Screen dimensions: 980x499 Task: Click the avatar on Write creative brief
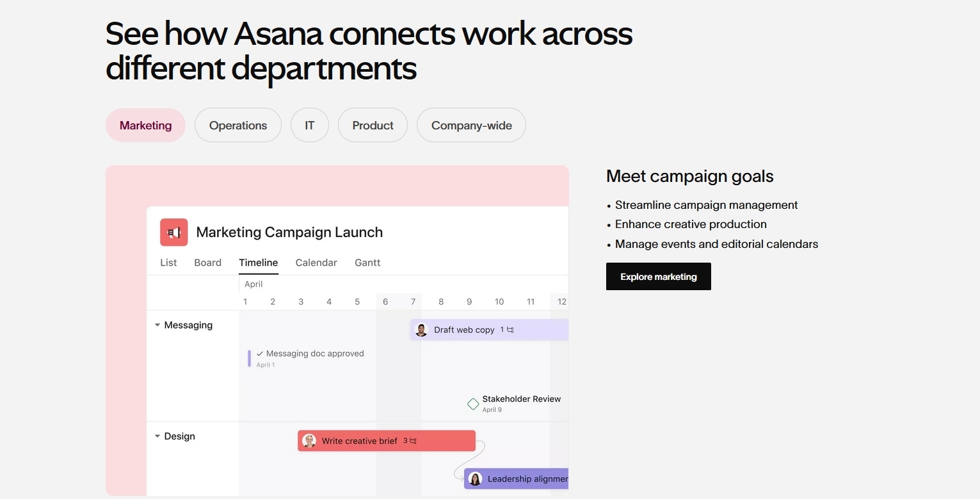(x=309, y=441)
